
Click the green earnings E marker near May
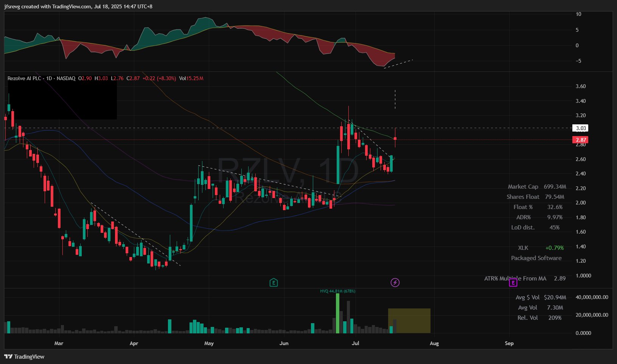(x=274, y=282)
